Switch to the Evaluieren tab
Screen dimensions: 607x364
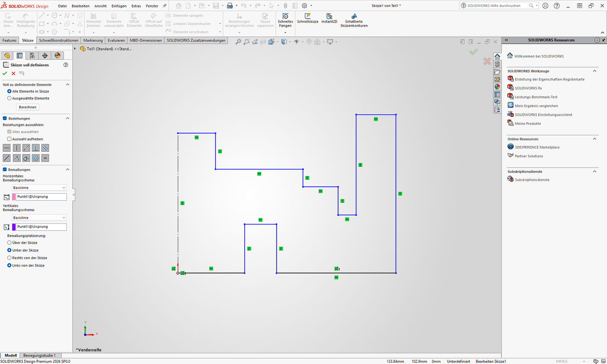(x=116, y=40)
